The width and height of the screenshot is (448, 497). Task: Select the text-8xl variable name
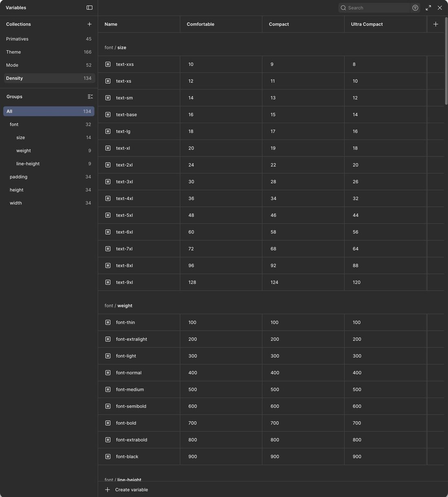tap(124, 265)
